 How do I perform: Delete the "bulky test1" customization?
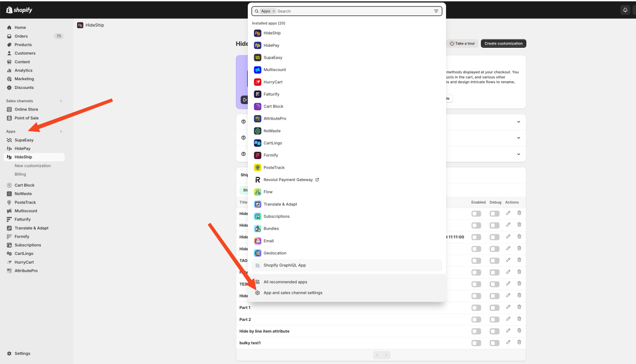pyautogui.click(x=519, y=342)
